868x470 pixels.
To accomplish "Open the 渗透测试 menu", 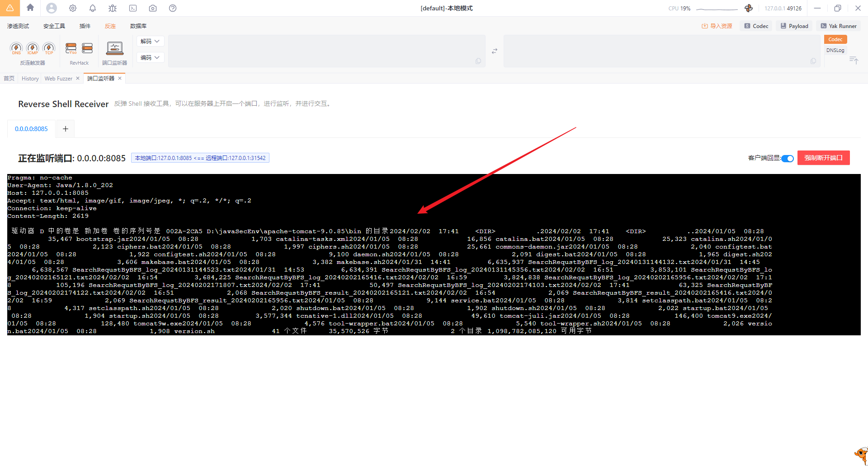I will 18,26.
